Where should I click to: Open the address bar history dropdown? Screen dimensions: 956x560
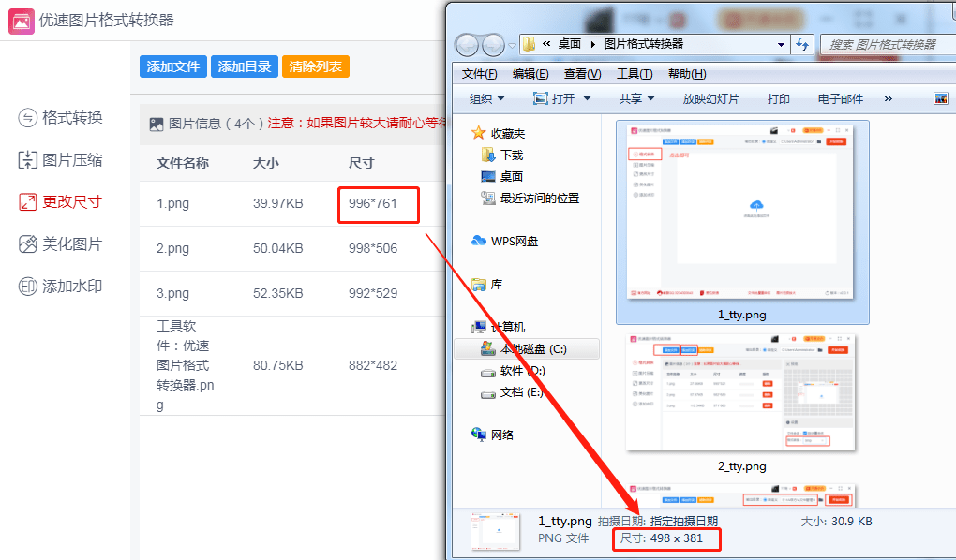tap(781, 45)
